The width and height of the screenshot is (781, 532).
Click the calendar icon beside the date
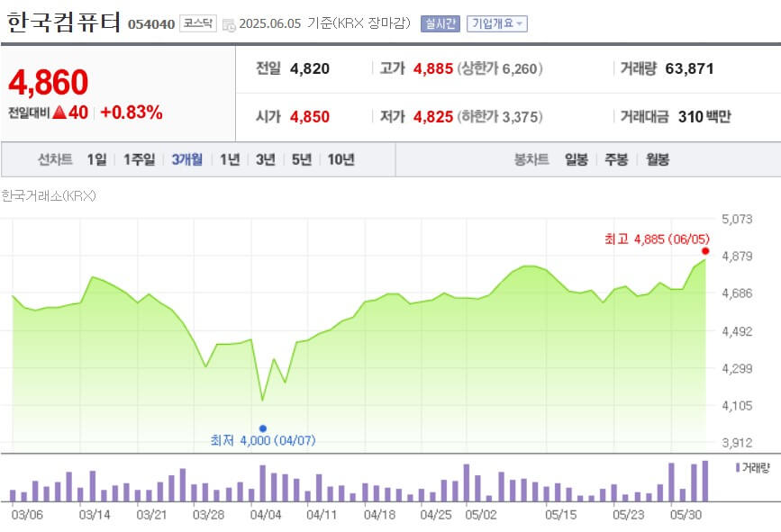(x=231, y=26)
